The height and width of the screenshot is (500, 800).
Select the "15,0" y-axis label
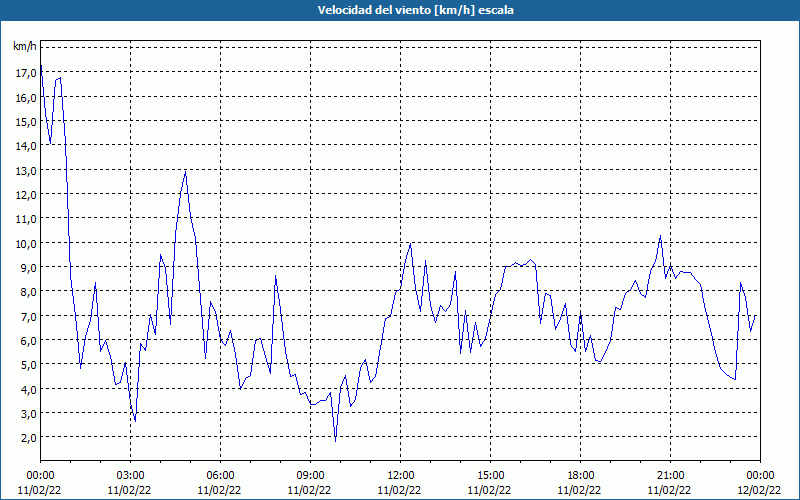tap(27, 122)
